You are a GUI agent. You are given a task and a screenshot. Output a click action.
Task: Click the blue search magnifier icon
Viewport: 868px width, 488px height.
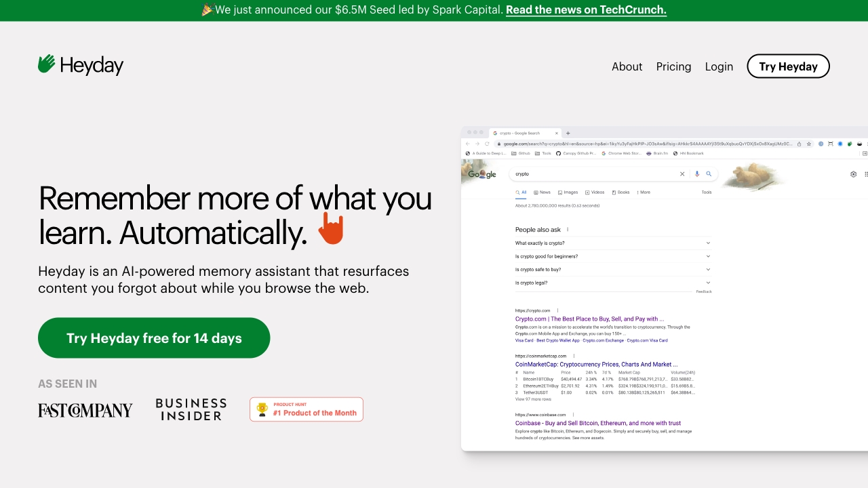(709, 174)
